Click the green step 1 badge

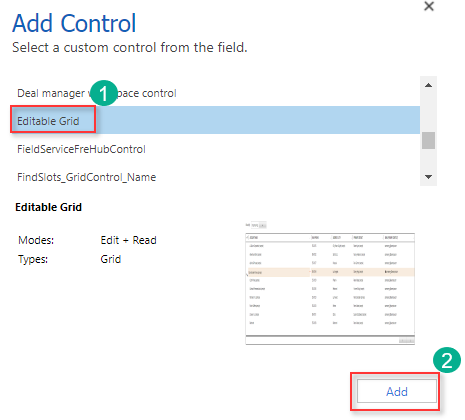pos(104,93)
